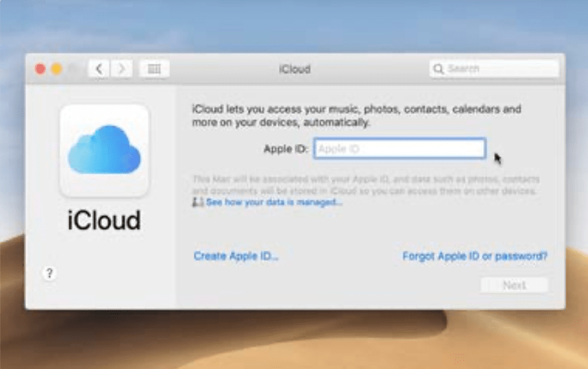Image resolution: width=588 pixels, height=369 pixels.
Task: Click the 'This Mac will be associated' notice text
Action: (x=366, y=184)
